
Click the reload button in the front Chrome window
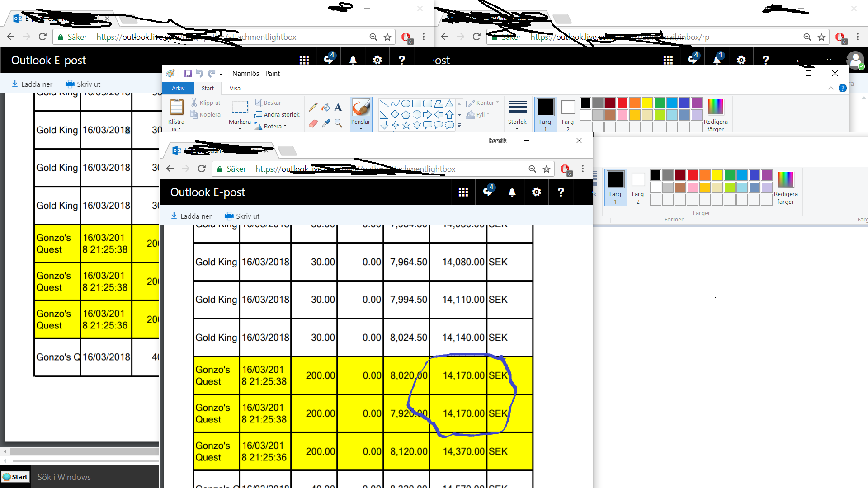(x=202, y=169)
